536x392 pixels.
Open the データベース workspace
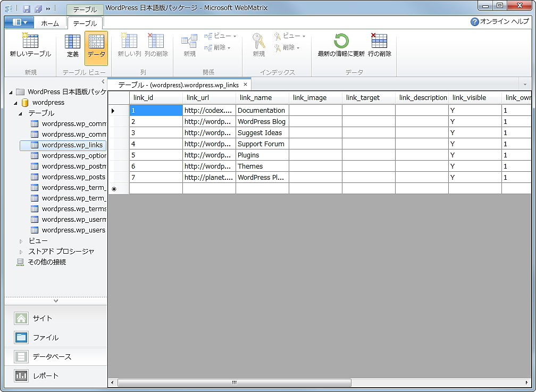[56, 356]
